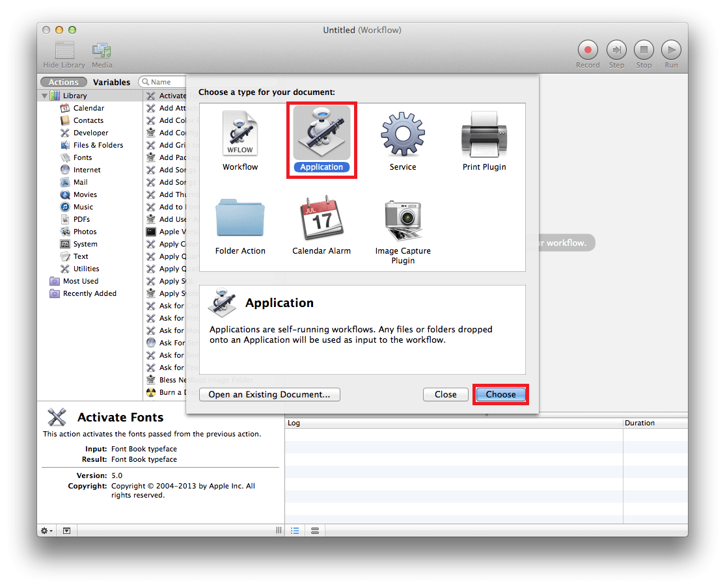Switch to the Actions tab
Image resolution: width=725 pixels, height=588 pixels.
63,82
